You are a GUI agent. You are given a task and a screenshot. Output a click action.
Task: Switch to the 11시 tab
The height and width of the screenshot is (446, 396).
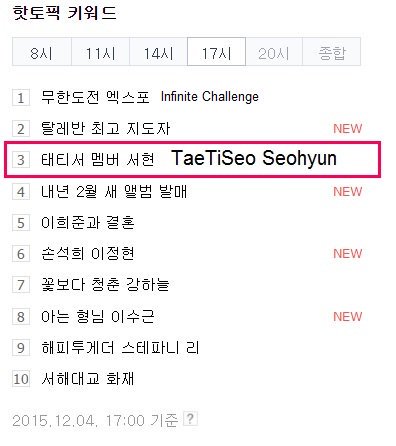point(100,52)
